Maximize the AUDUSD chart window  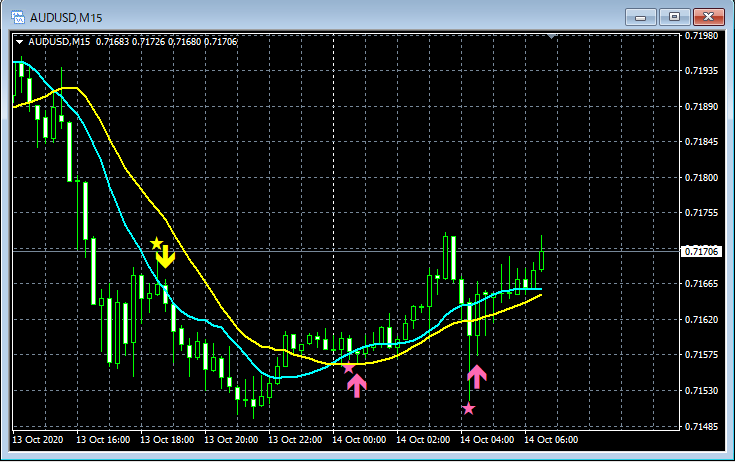pyautogui.click(x=674, y=17)
